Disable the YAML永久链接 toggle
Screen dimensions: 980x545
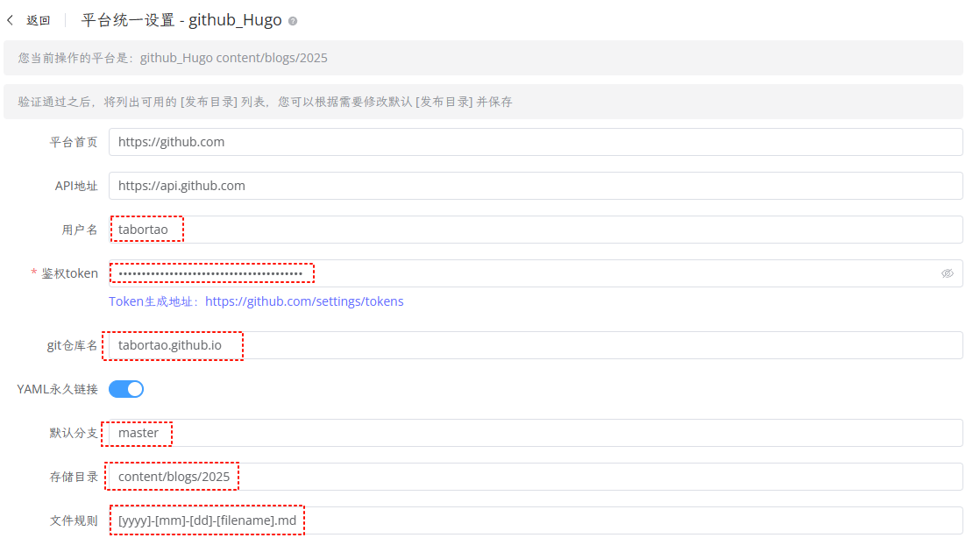click(x=125, y=388)
